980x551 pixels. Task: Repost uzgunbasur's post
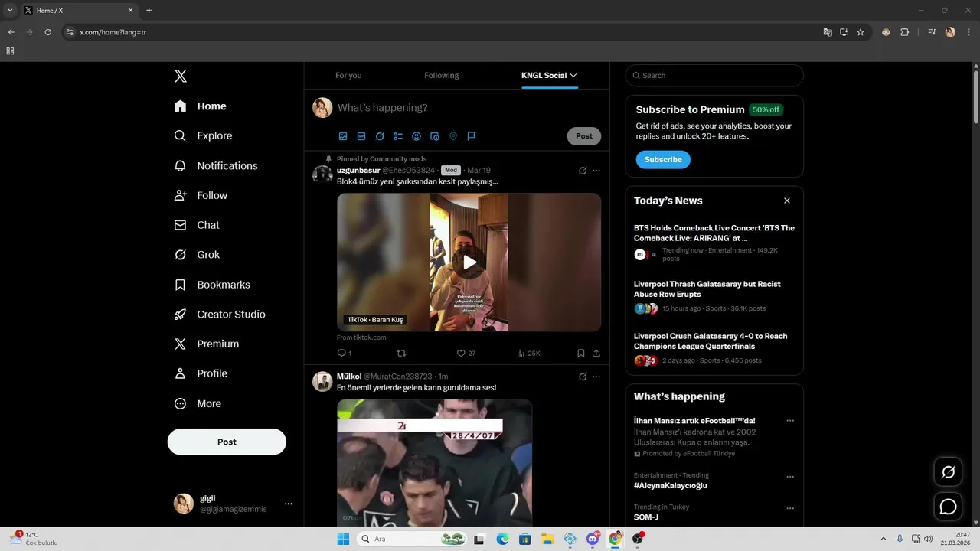[401, 354]
